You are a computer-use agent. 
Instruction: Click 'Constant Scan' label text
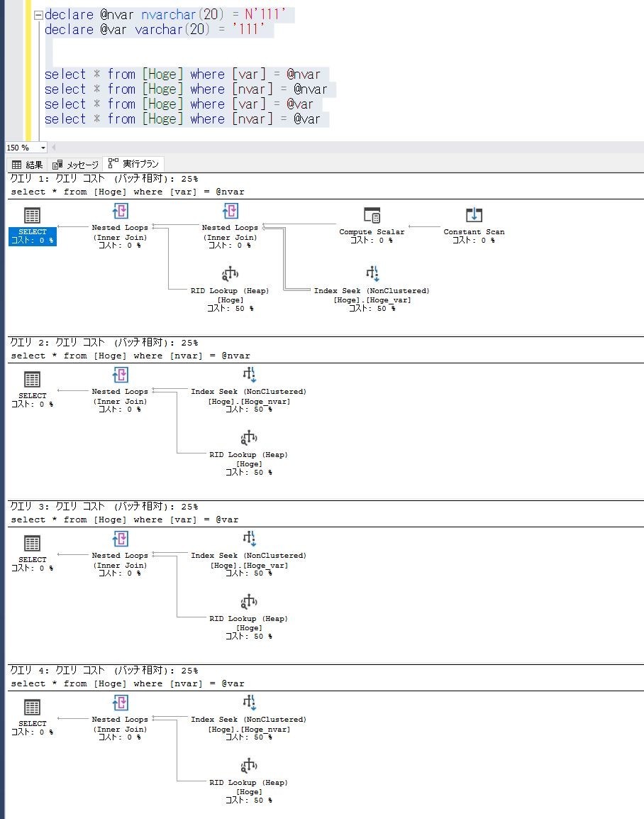coord(474,232)
